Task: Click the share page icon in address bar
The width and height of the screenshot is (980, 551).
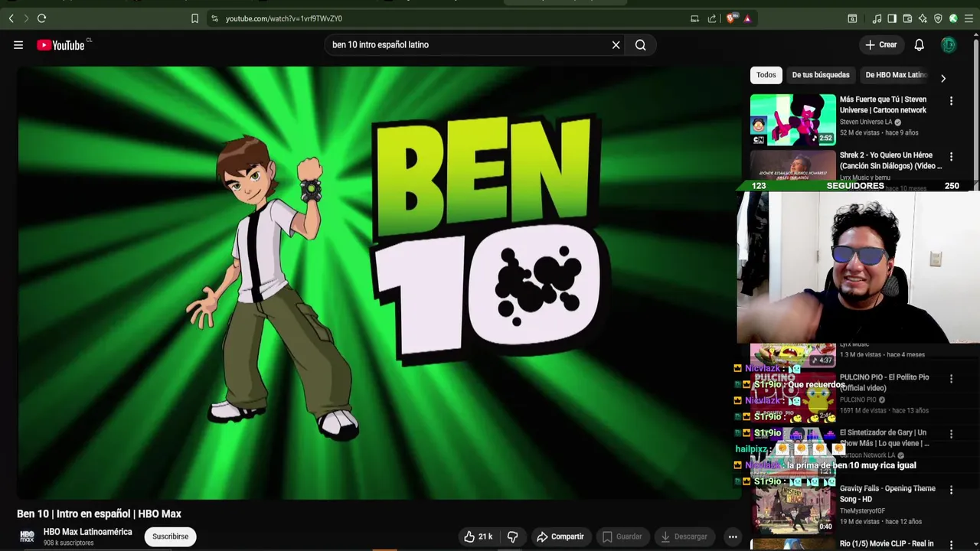Action: (x=712, y=18)
